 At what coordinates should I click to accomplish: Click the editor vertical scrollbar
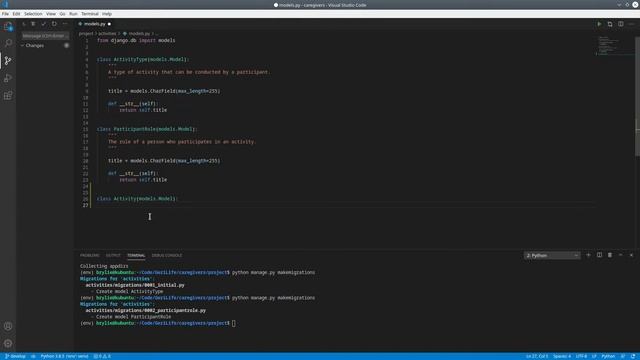(637, 96)
